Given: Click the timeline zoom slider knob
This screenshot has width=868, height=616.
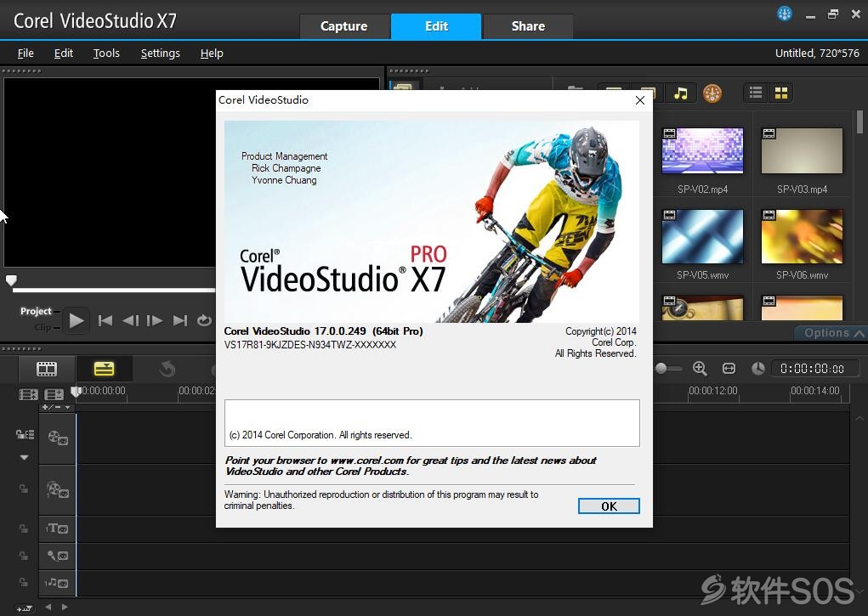Looking at the screenshot, I should pyautogui.click(x=661, y=369).
